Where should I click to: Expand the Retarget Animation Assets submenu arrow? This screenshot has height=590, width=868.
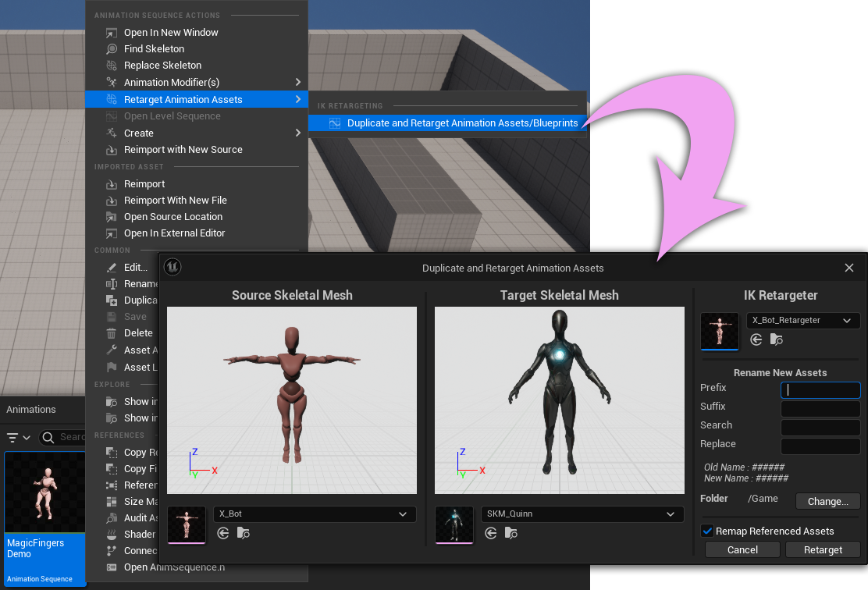[x=298, y=99]
